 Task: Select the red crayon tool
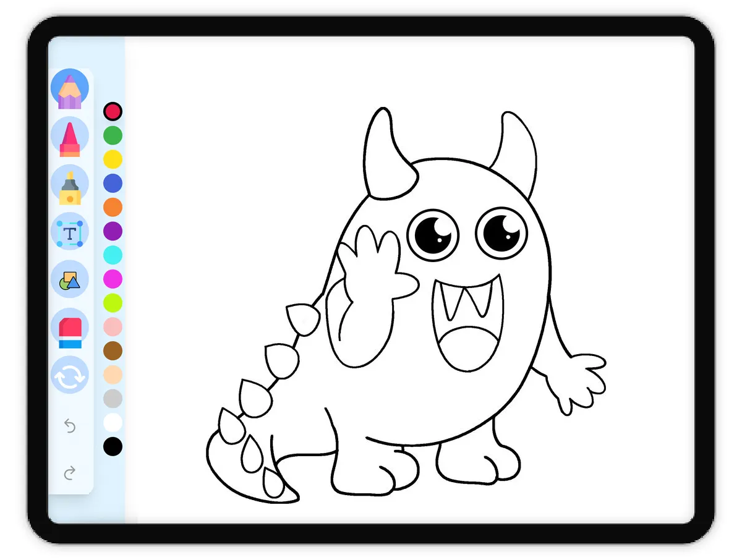pyautogui.click(x=70, y=137)
